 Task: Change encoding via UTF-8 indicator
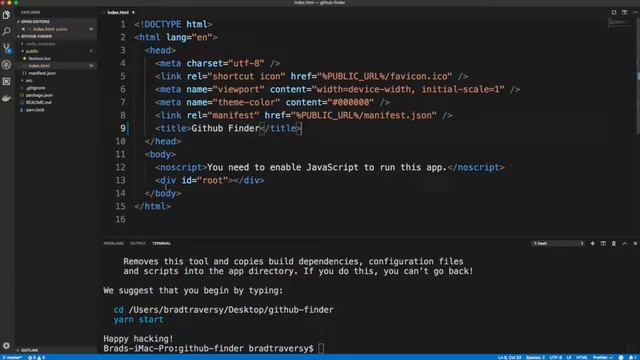coord(556,357)
